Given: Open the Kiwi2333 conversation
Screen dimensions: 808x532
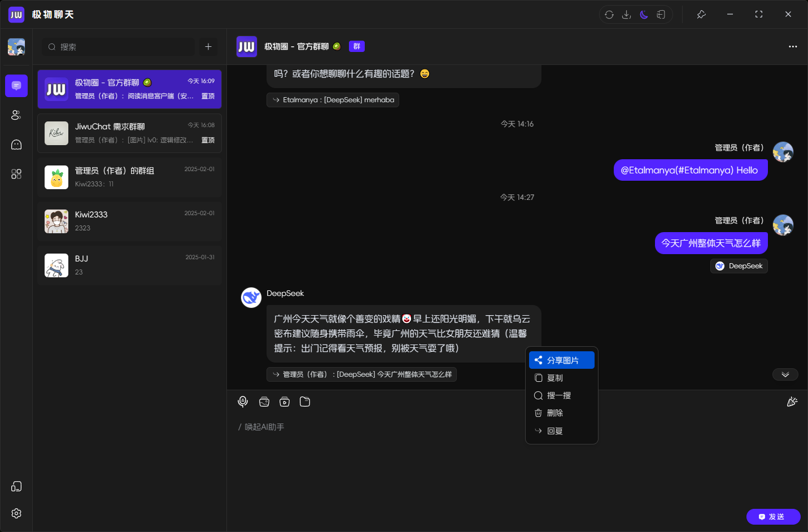Looking at the screenshot, I should [129, 221].
